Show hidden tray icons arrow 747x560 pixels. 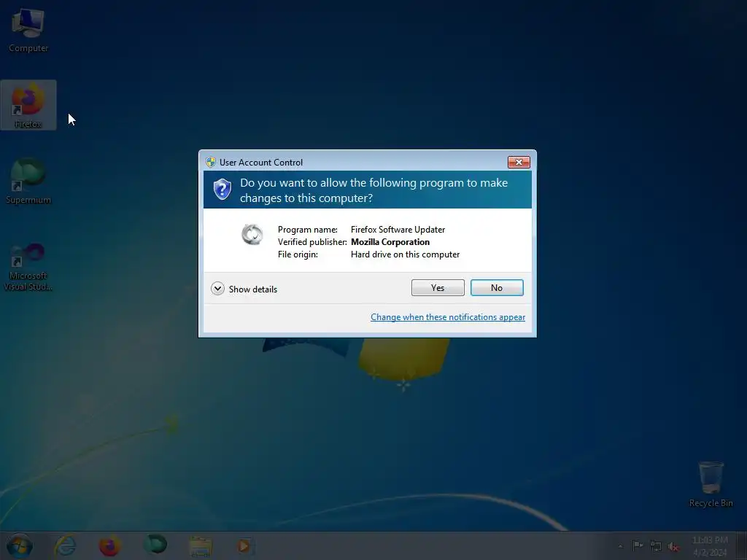coord(620,546)
